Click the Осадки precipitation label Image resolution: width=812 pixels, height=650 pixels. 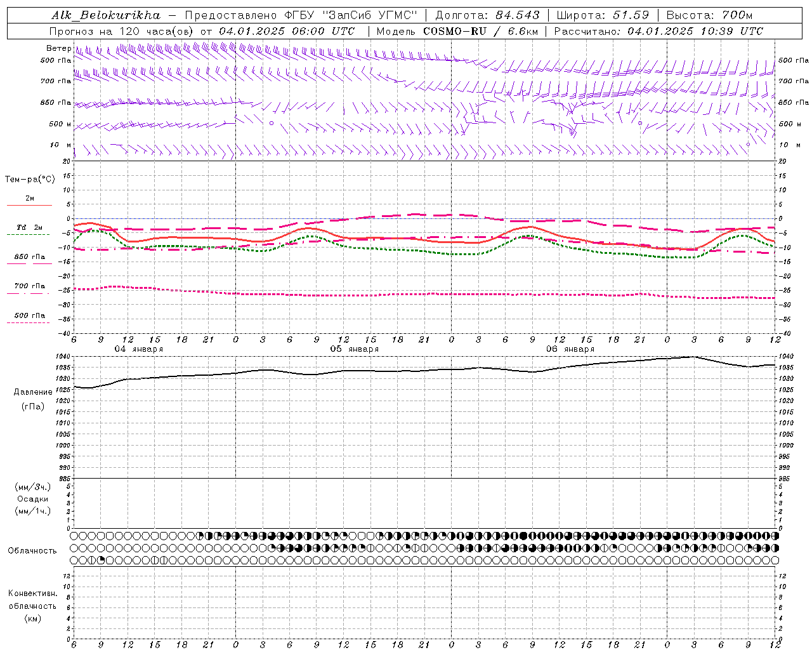[33, 499]
